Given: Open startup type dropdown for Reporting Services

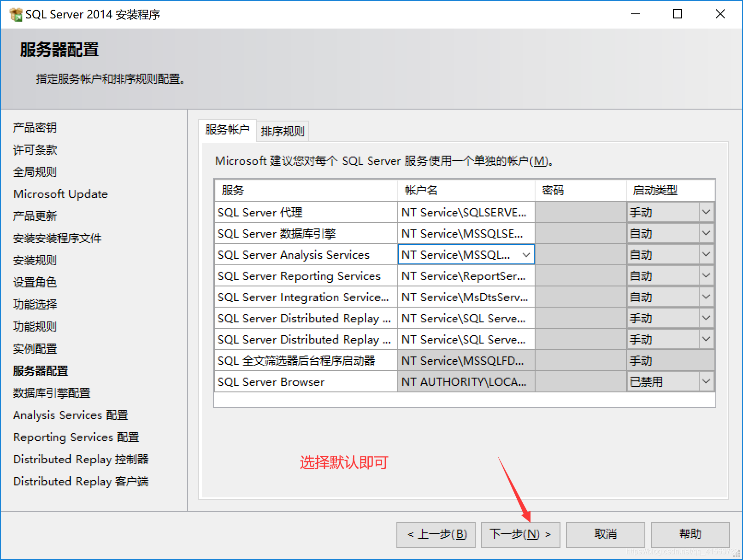Looking at the screenshot, I should coord(706,276).
